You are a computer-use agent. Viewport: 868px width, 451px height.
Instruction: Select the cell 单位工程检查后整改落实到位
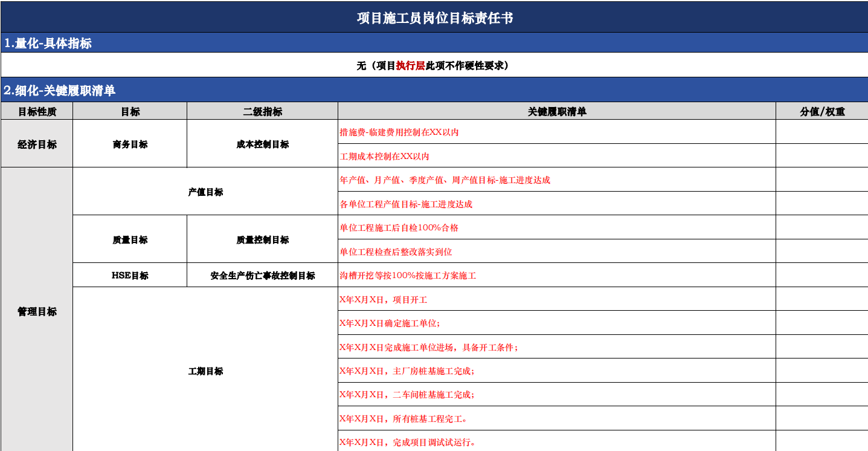click(x=557, y=251)
